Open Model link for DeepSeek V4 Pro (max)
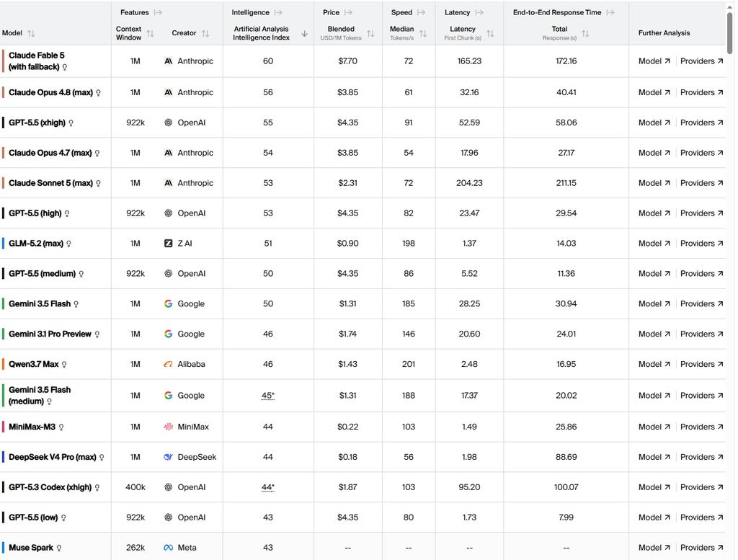The image size is (738, 560). click(x=654, y=457)
